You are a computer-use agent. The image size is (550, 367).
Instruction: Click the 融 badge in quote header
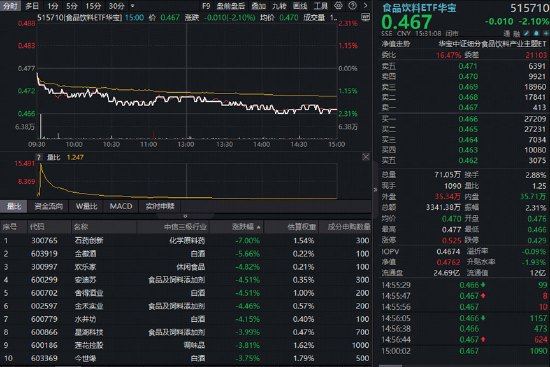516,34
